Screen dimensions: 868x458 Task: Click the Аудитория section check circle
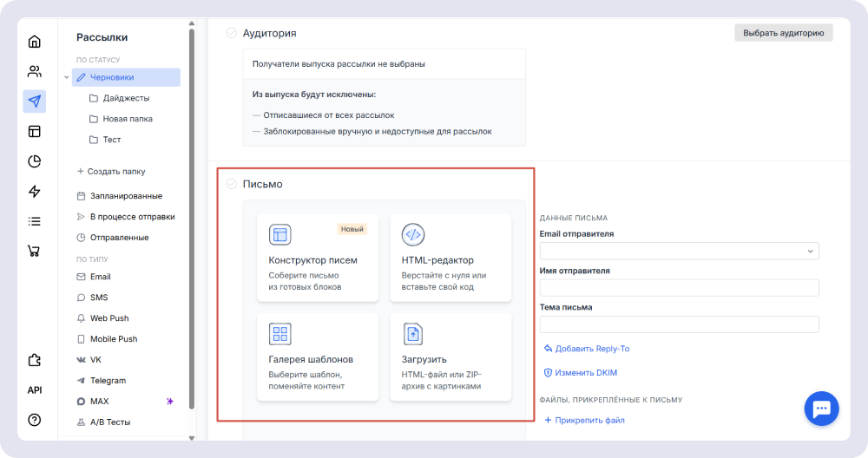click(x=231, y=33)
